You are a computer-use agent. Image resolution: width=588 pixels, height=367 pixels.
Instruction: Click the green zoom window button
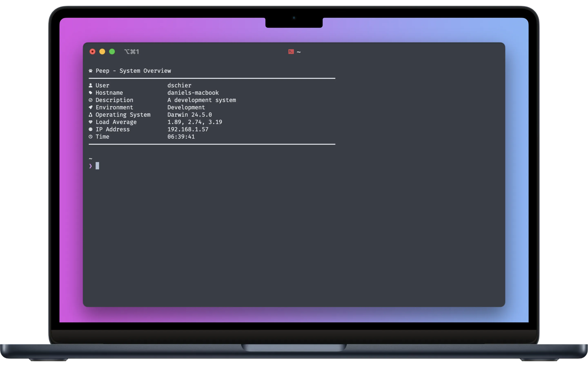tap(112, 52)
